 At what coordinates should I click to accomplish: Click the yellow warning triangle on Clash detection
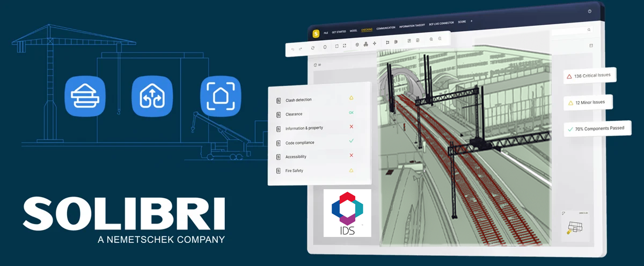click(x=352, y=98)
